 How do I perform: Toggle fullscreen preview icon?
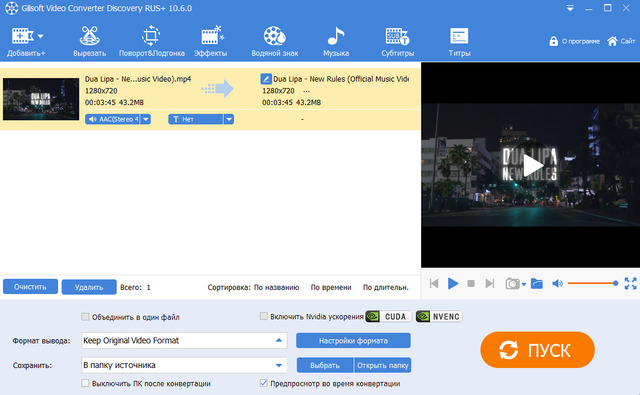(631, 283)
